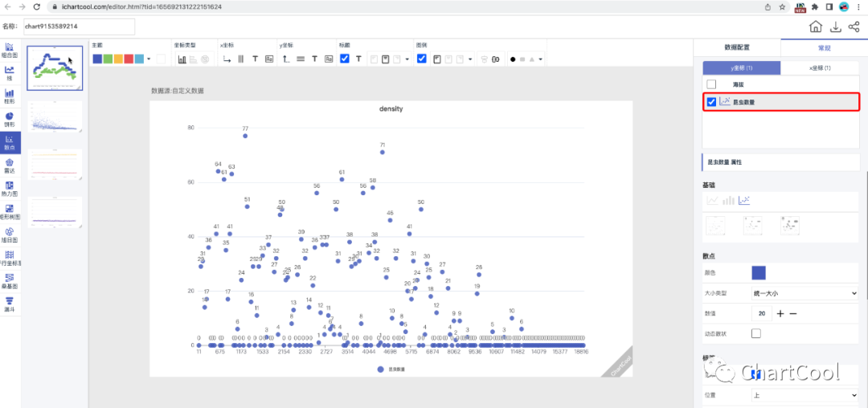Expand the theme color palette dropdown arrow
Image resolution: width=868 pixels, height=408 pixels.
[149, 59]
